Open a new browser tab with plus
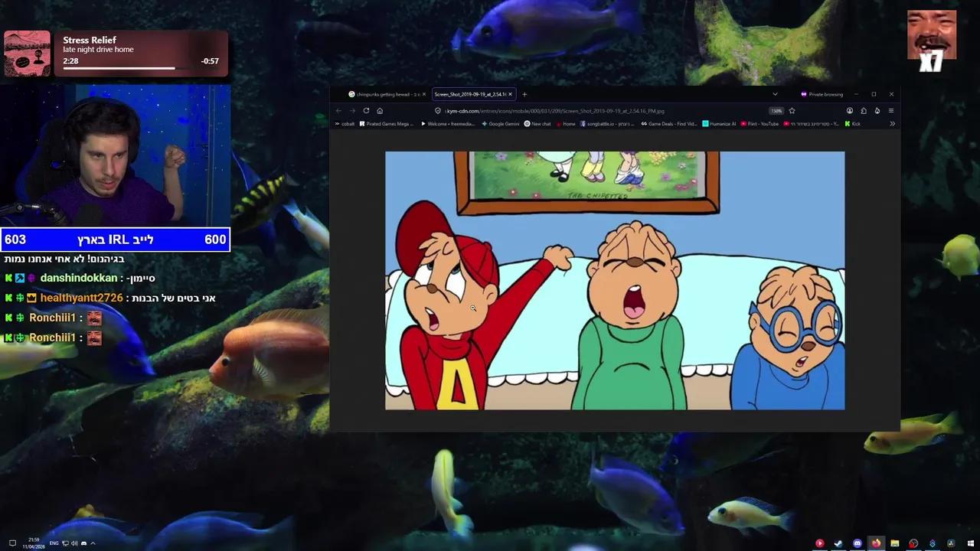The width and height of the screenshot is (980, 551). 524,94
